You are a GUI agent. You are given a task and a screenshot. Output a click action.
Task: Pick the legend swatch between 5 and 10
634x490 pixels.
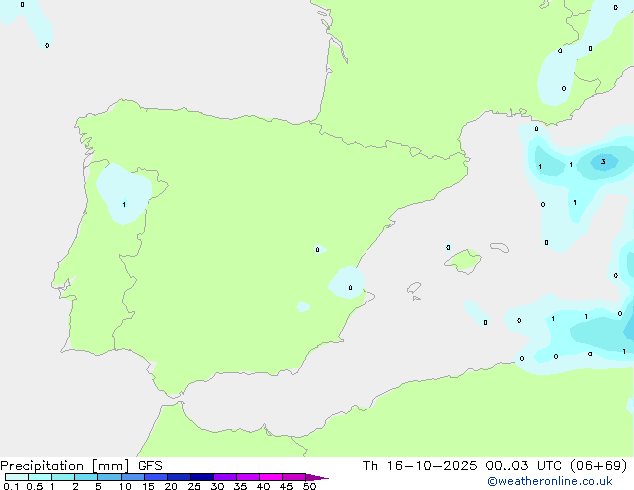pyautogui.click(x=109, y=478)
